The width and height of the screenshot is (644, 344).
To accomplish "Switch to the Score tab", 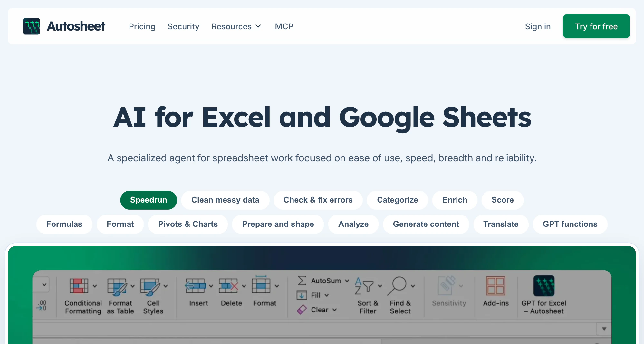I will tap(503, 200).
